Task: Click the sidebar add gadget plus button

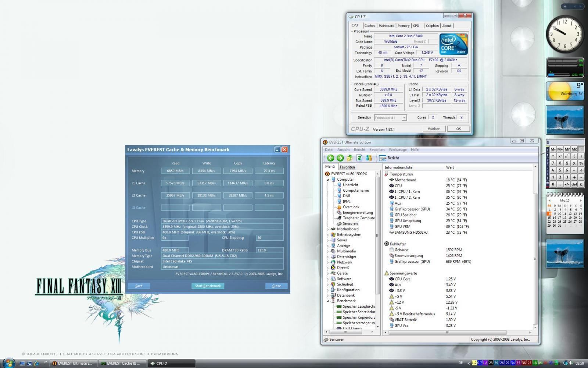Action: pos(565,6)
